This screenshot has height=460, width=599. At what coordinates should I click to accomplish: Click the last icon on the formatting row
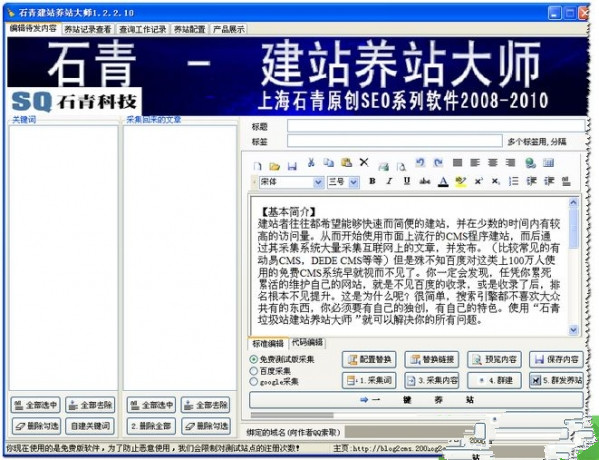pos(566,181)
